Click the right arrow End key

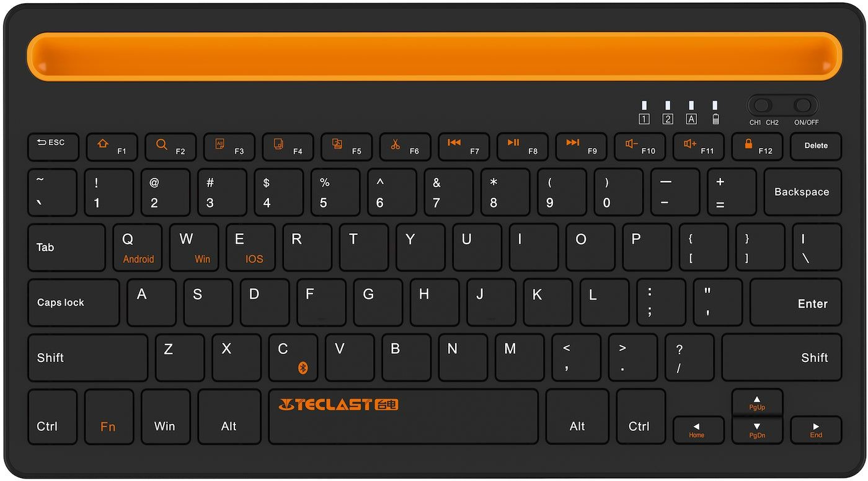(x=816, y=430)
